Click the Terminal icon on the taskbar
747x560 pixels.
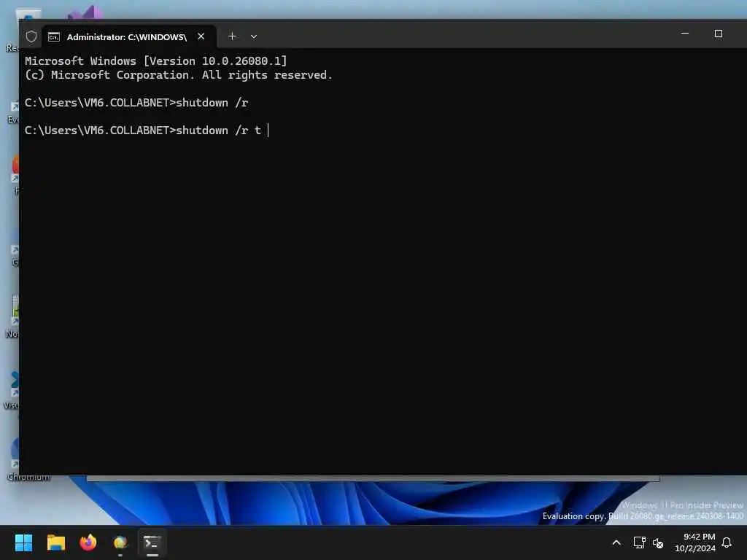pyautogui.click(x=152, y=542)
